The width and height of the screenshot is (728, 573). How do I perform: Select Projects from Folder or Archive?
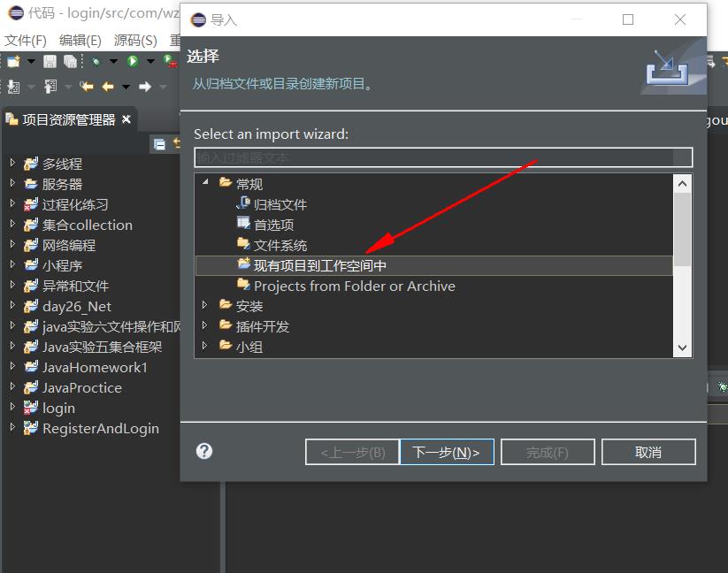355,286
